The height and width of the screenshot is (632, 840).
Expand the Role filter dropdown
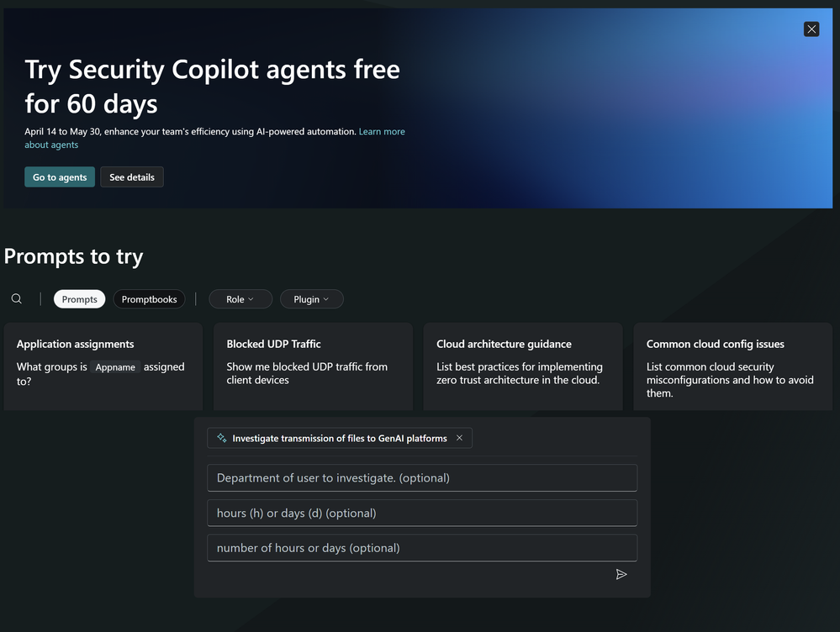(x=240, y=299)
